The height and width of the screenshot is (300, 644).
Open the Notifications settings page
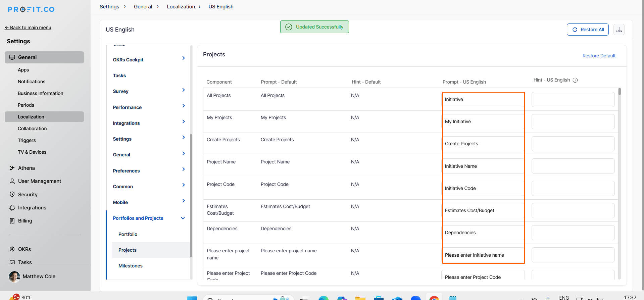[32, 82]
